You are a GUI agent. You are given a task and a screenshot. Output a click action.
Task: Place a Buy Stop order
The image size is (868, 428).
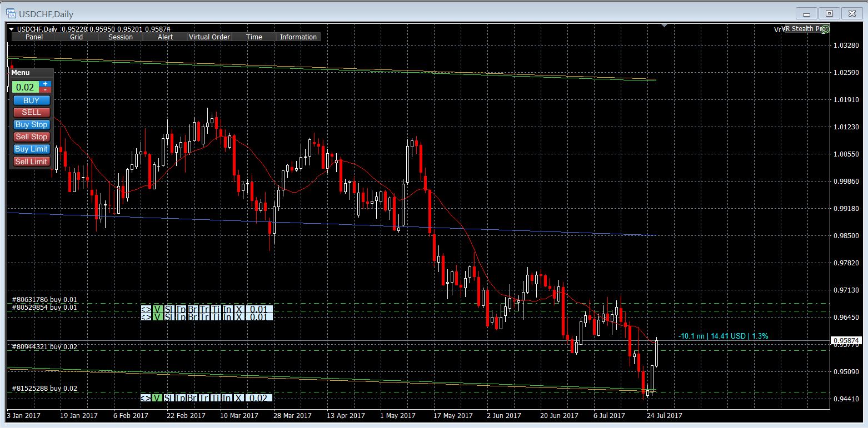[x=32, y=125]
